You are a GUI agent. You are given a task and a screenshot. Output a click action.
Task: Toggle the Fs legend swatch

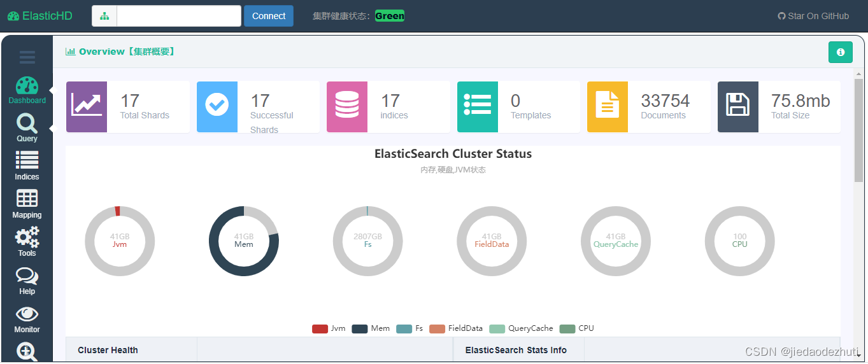[404, 328]
